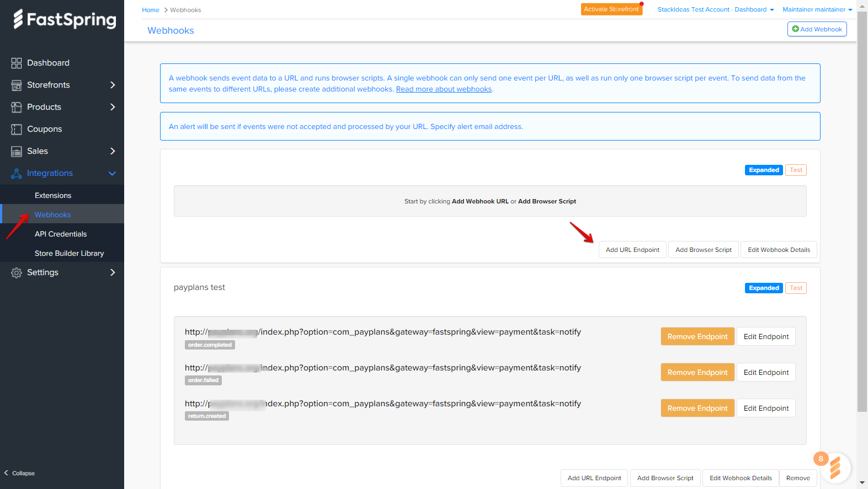Expand the Products submenu chevron
Screen dimensions: 868x489
click(113, 107)
